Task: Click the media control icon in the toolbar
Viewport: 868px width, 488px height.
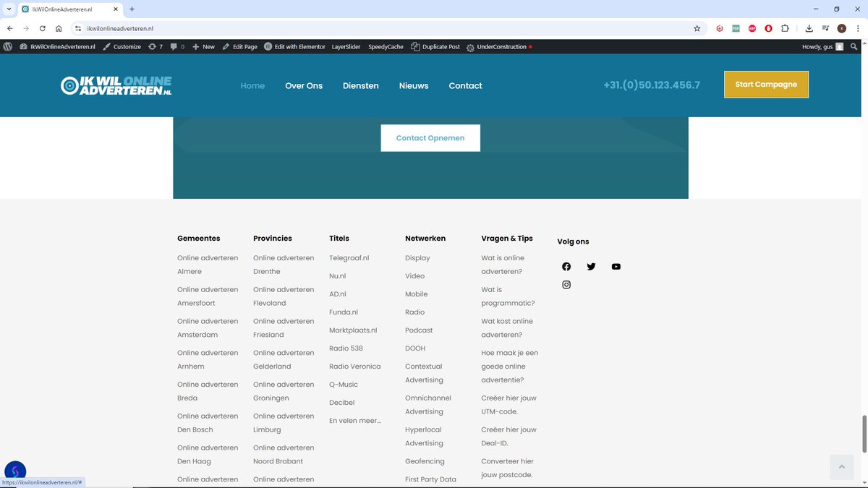Action: pyautogui.click(x=825, y=28)
